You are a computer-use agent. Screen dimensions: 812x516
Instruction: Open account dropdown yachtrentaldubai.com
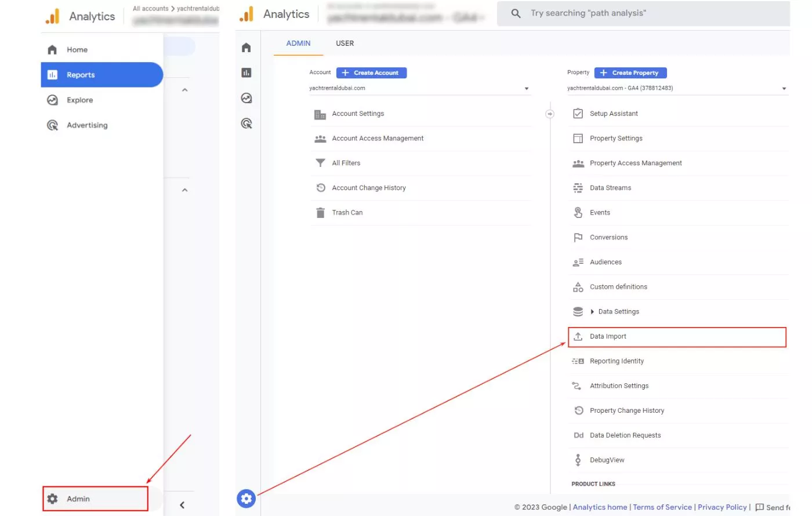420,88
